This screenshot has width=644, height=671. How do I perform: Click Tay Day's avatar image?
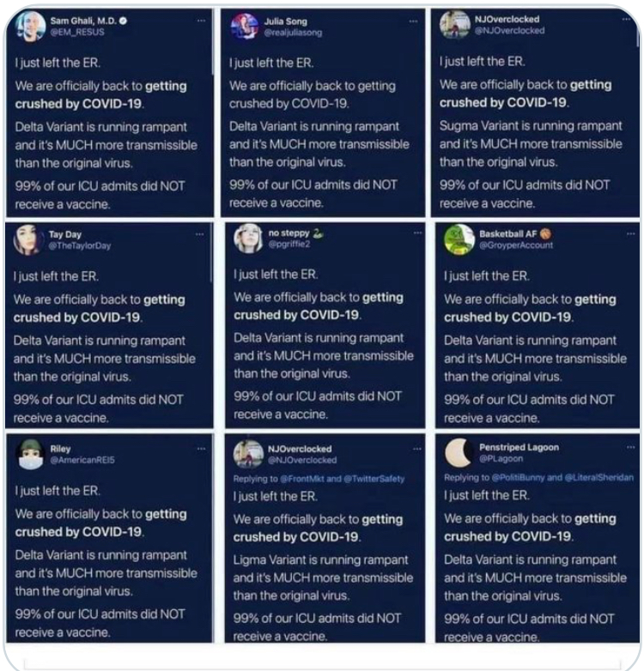point(29,239)
